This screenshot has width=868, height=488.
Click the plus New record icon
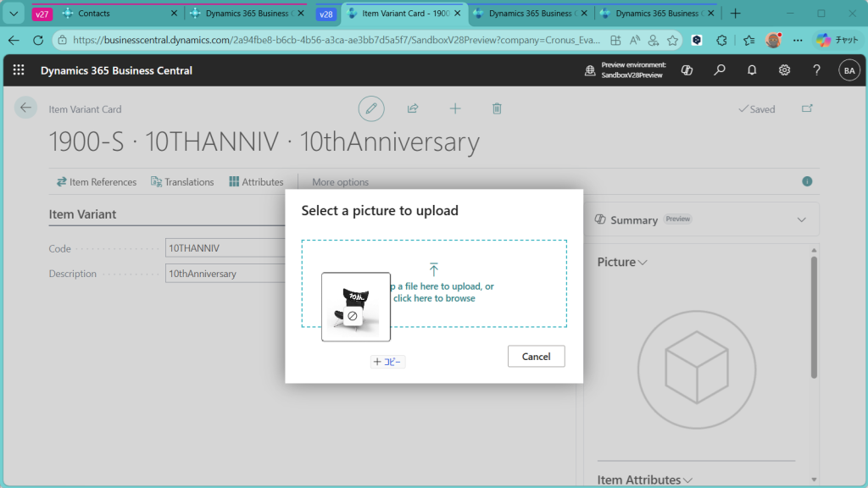455,108
